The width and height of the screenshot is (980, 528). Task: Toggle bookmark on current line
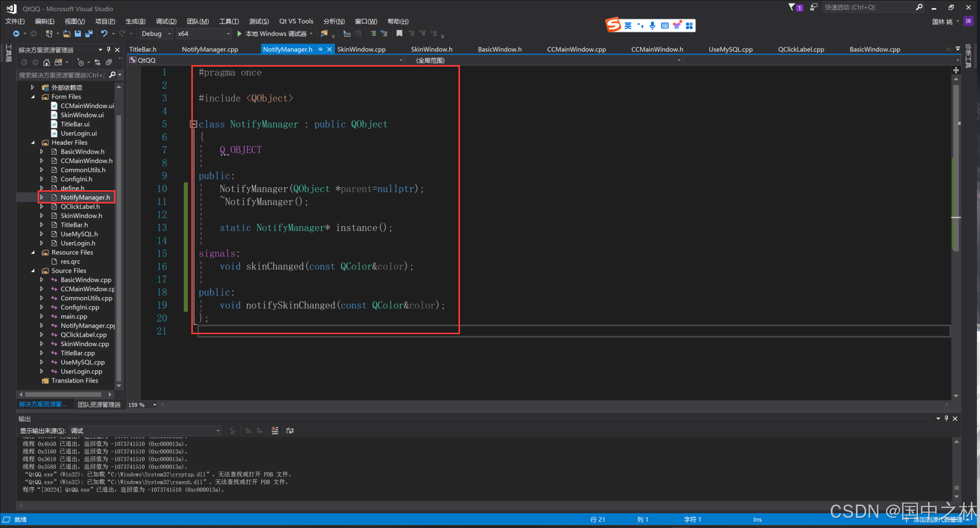(x=399, y=34)
